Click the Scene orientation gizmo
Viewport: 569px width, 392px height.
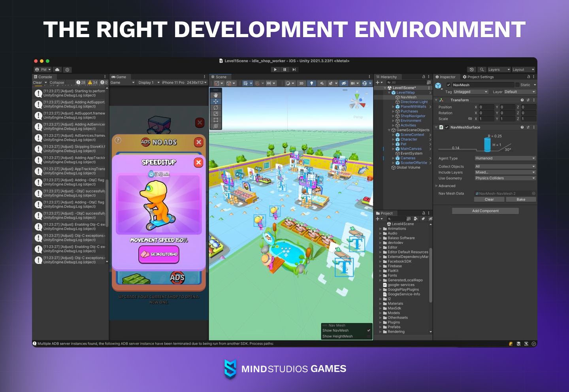(x=357, y=102)
